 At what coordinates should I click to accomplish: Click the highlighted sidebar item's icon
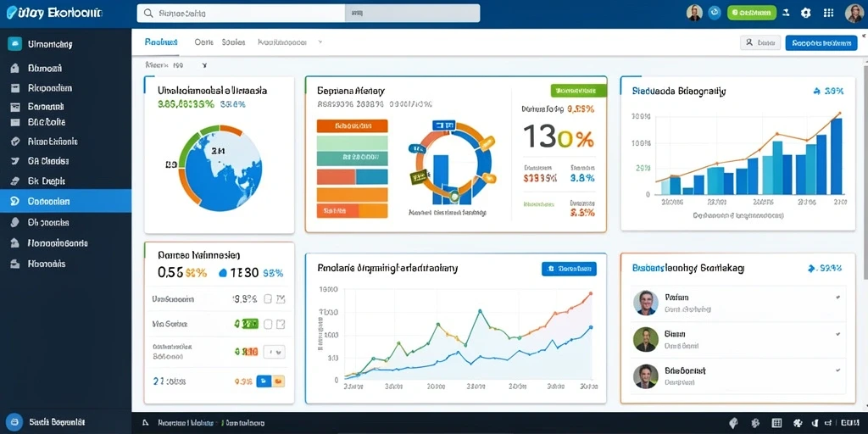coord(15,202)
